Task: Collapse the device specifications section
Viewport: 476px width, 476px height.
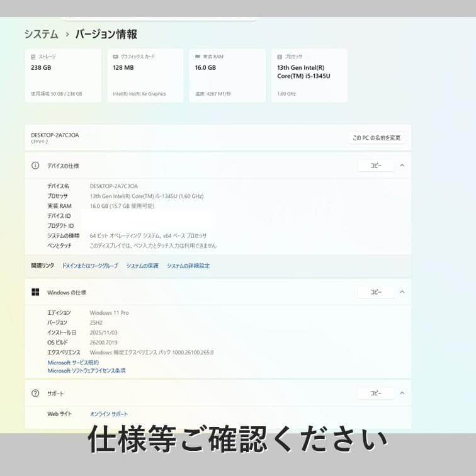Action: pyautogui.click(x=402, y=166)
